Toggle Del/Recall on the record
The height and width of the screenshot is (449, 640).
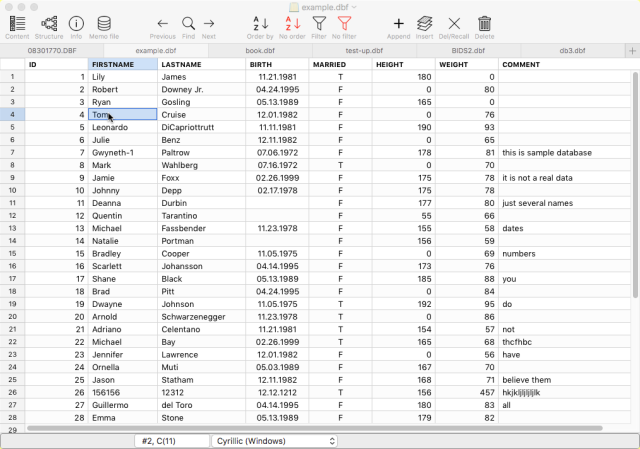[454, 23]
